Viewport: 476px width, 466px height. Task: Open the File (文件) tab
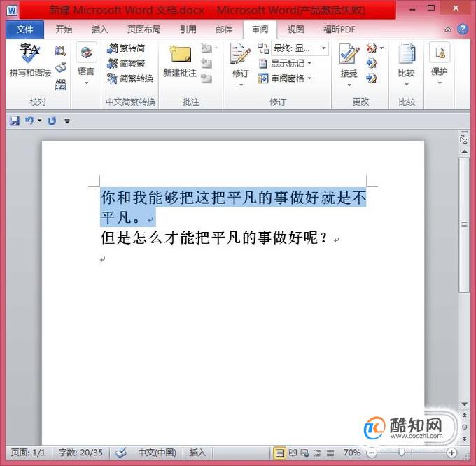pyautogui.click(x=25, y=29)
